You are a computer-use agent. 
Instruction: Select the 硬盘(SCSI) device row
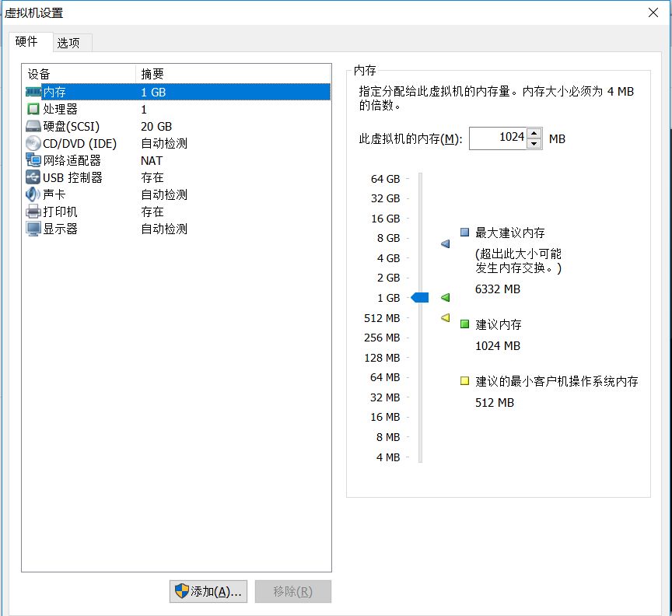(x=177, y=126)
